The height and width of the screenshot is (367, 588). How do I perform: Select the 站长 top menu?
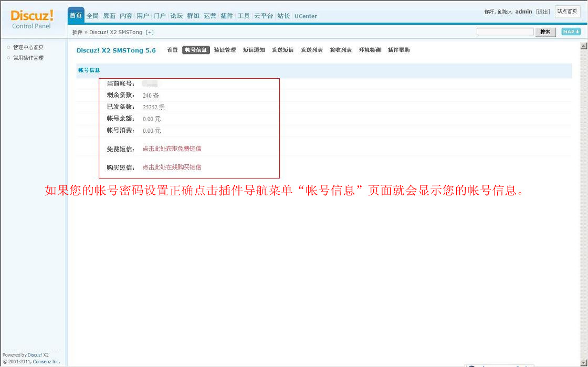pos(283,16)
